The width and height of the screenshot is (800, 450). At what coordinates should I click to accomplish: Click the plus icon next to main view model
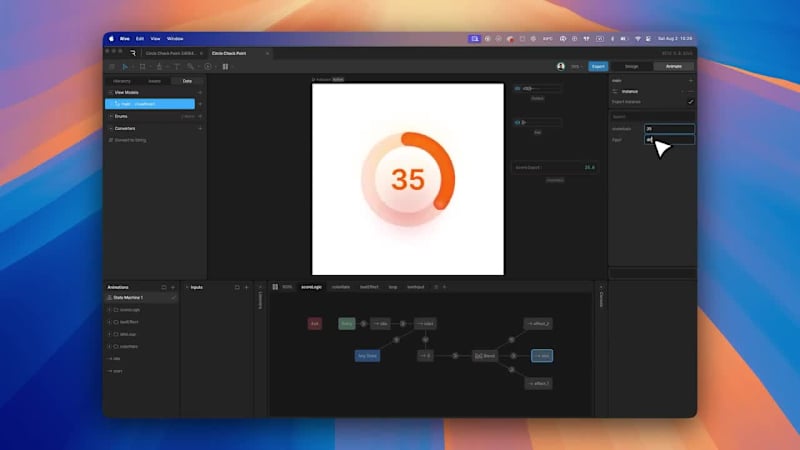[x=200, y=104]
